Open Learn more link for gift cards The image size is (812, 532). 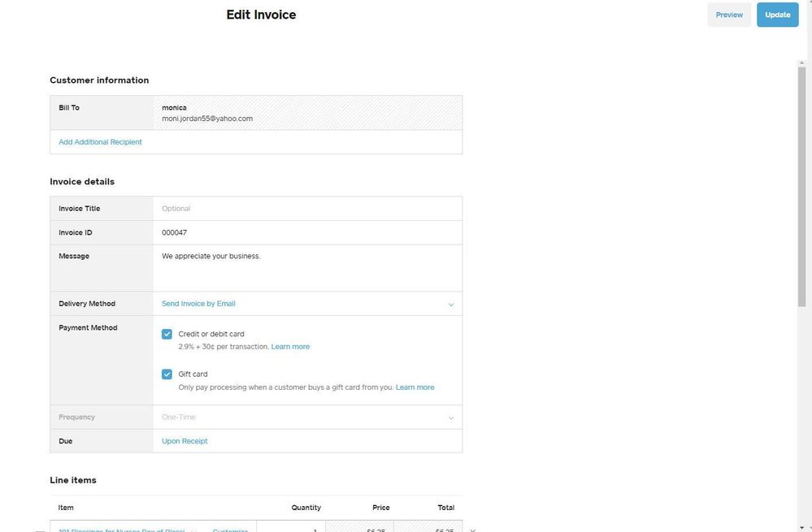[415, 387]
